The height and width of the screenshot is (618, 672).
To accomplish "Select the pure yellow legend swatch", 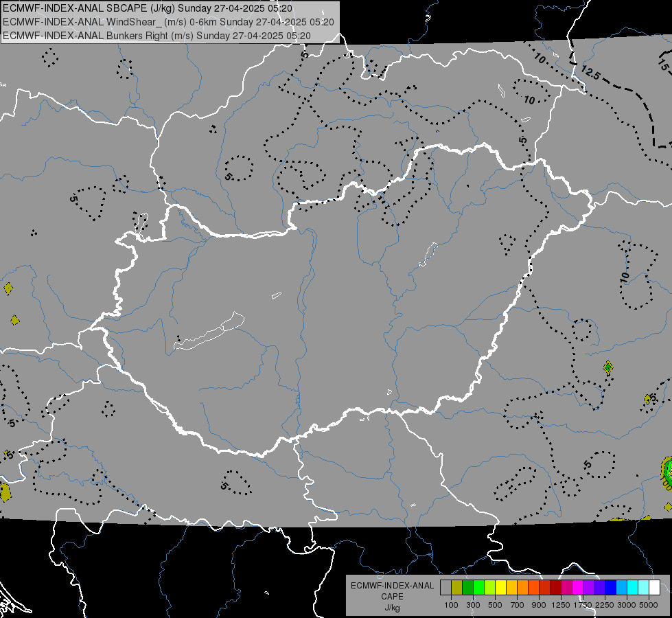I will [x=500, y=588].
